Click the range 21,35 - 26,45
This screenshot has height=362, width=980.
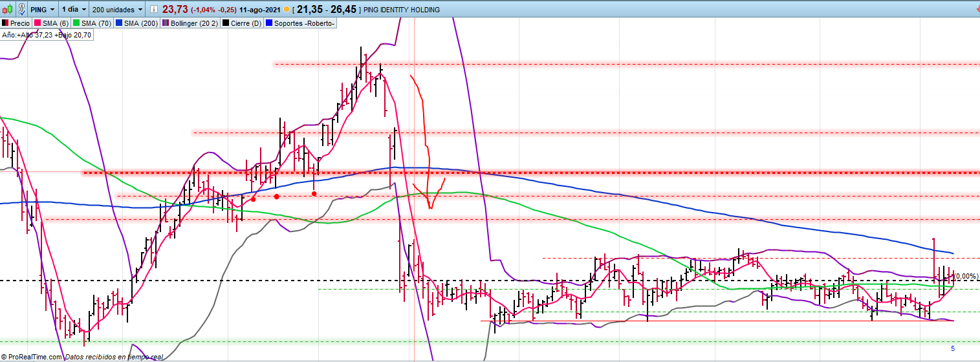click(327, 10)
